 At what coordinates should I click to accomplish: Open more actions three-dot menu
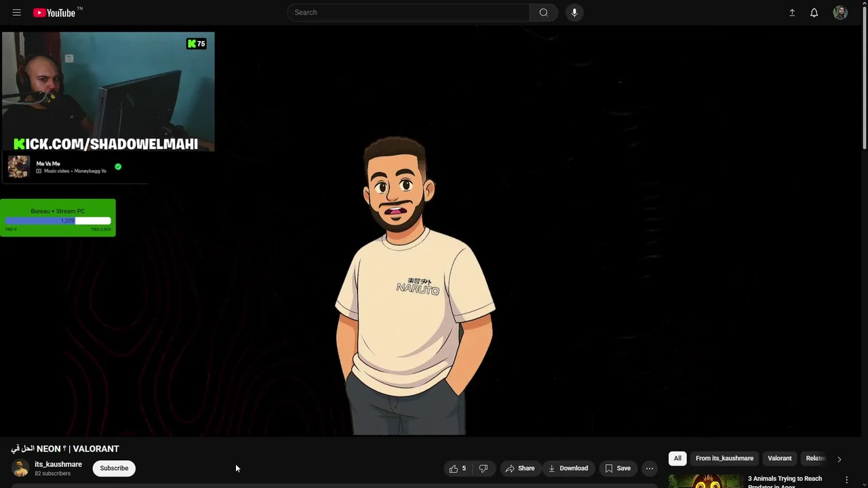tap(650, 468)
